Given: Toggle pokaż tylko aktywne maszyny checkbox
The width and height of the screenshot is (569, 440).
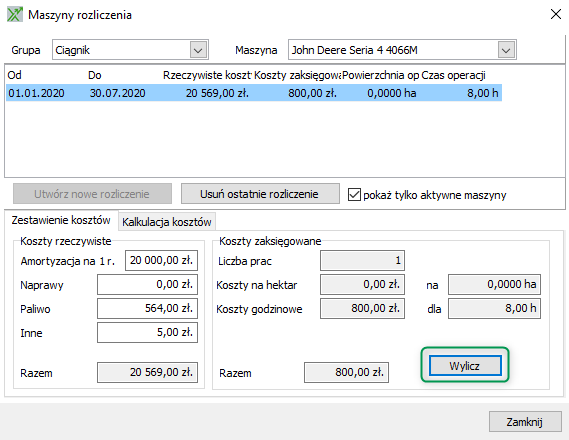Looking at the screenshot, I should coord(354,194).
